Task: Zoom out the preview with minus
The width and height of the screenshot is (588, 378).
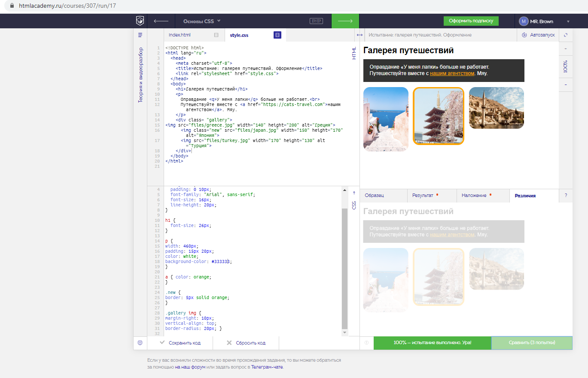Action: 566,85
